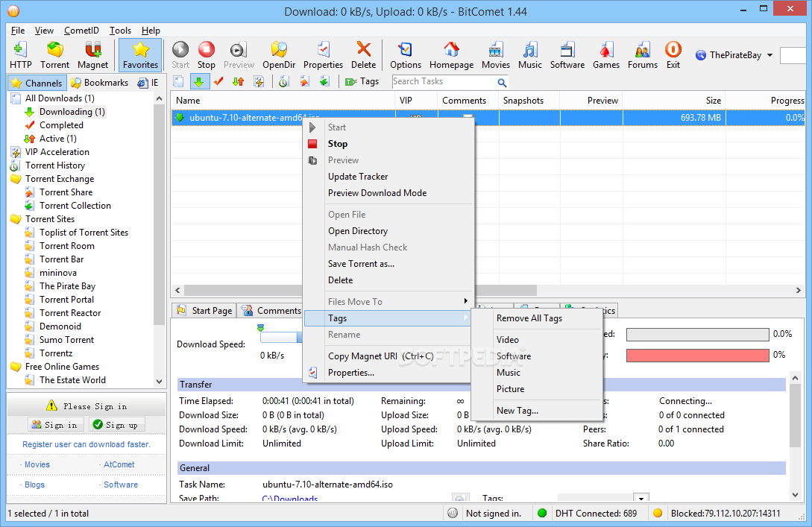Toggle the Favorites panel button
Image resolution: width=812 pixels, height=527 pixels.
[140, 55]
